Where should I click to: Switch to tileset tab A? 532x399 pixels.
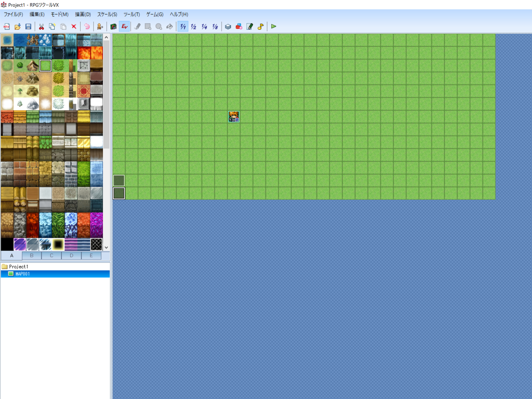click(x=12, y=255)
